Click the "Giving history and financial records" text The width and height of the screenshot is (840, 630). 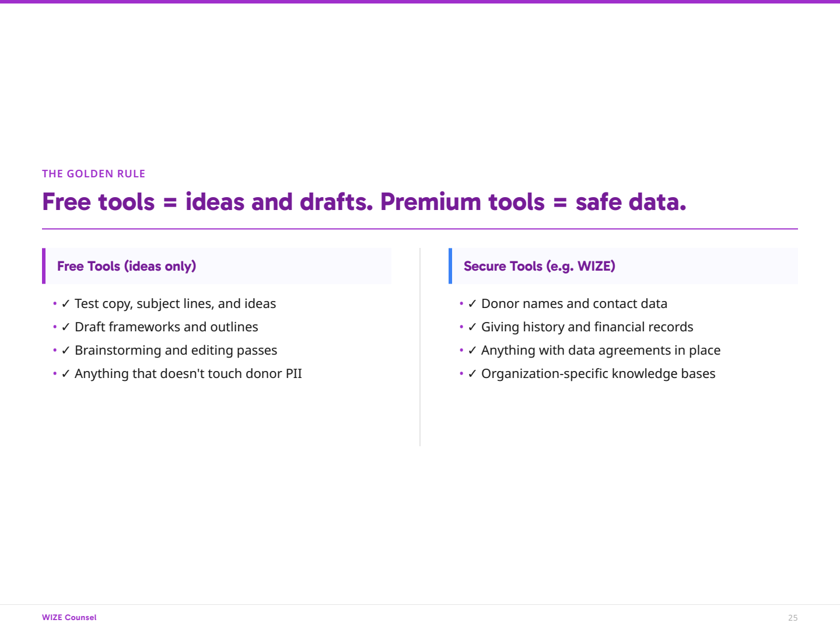(x=587, y=327)
